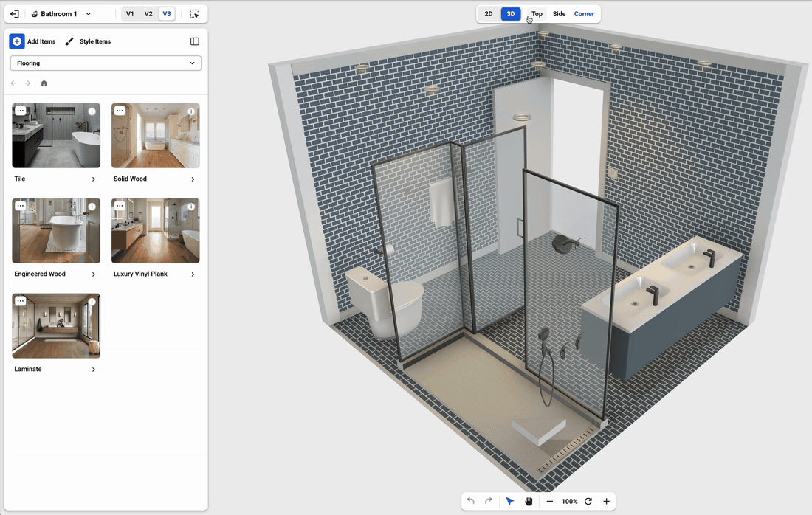The height and width of the screenshot is (515, 812).
Task: Switch to version V1
Action: pyautogui.click(x=130, y=14)
